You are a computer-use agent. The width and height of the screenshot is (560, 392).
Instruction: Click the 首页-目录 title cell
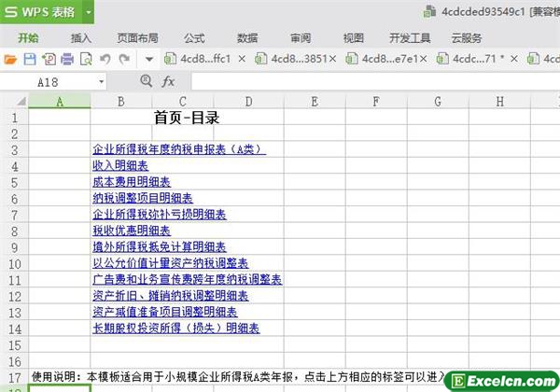pyautogui.click(x=187, y=118)
